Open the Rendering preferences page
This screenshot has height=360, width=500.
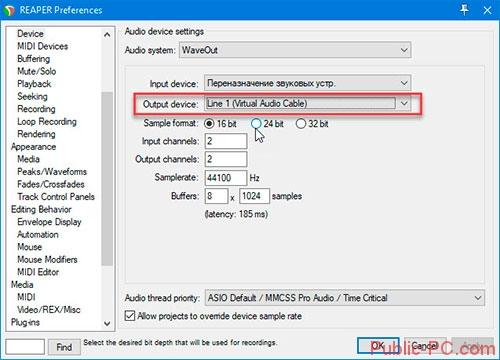coord(36,134)
